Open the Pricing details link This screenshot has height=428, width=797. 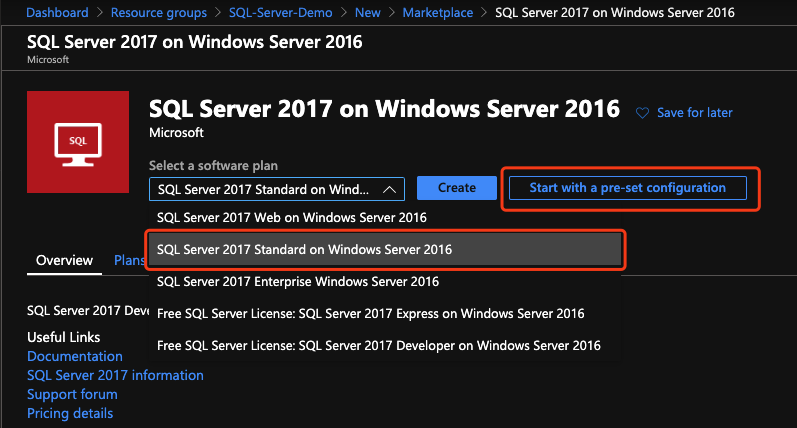70,413
